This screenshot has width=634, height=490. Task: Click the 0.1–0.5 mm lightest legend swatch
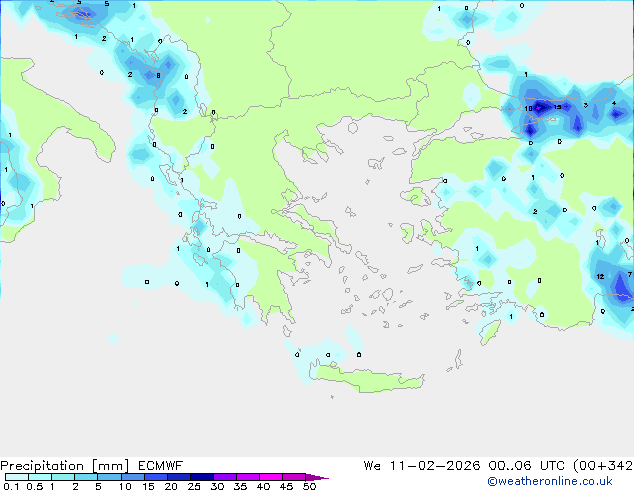pos(17,477)
